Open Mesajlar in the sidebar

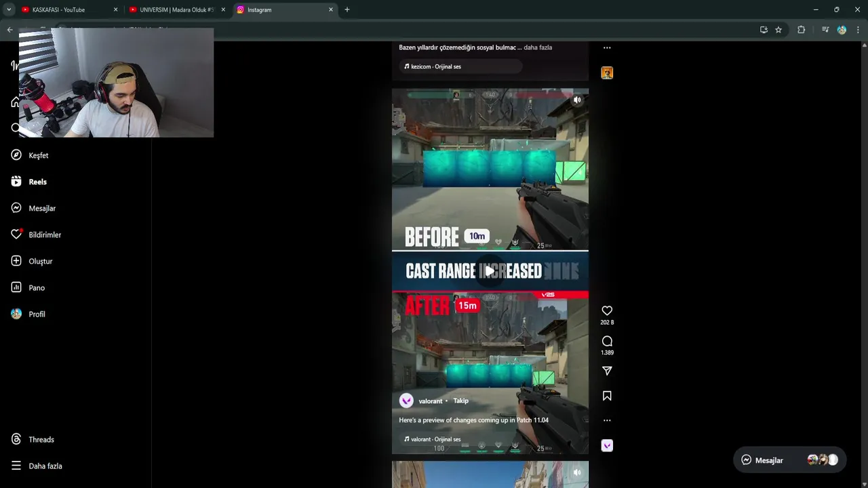click(42, 208)
